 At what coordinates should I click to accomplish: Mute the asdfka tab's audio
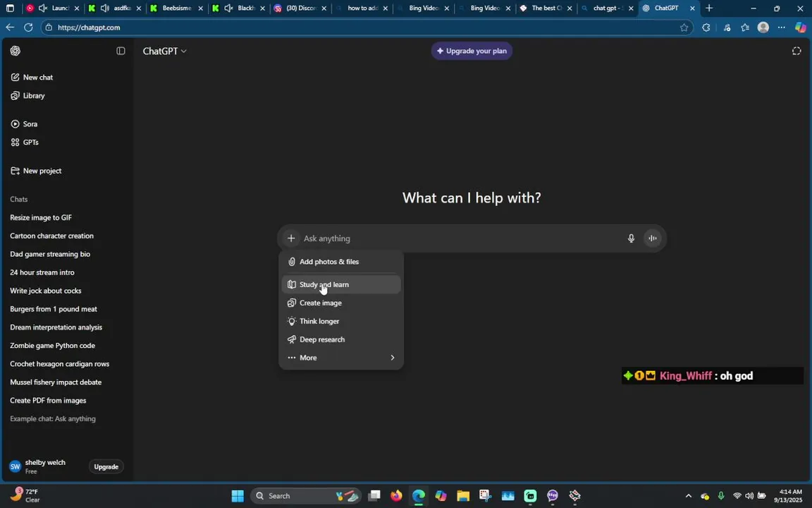(104, 8)
